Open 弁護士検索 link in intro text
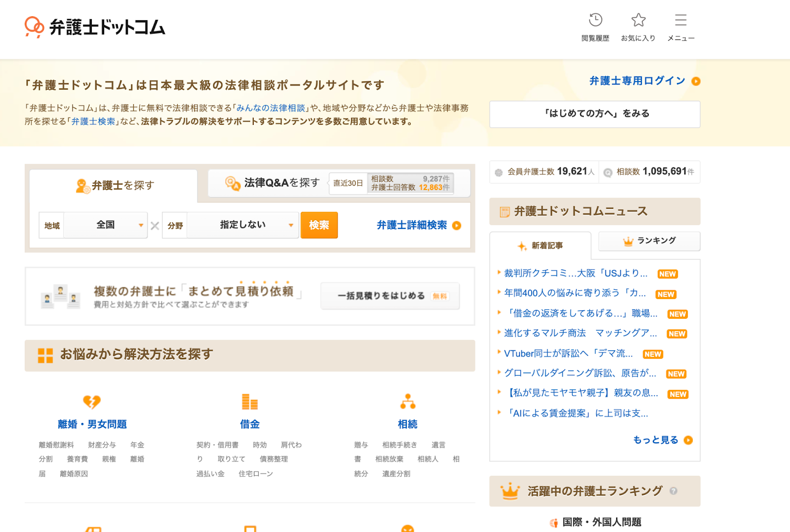 pyautogui.click(x=93, y=121)
